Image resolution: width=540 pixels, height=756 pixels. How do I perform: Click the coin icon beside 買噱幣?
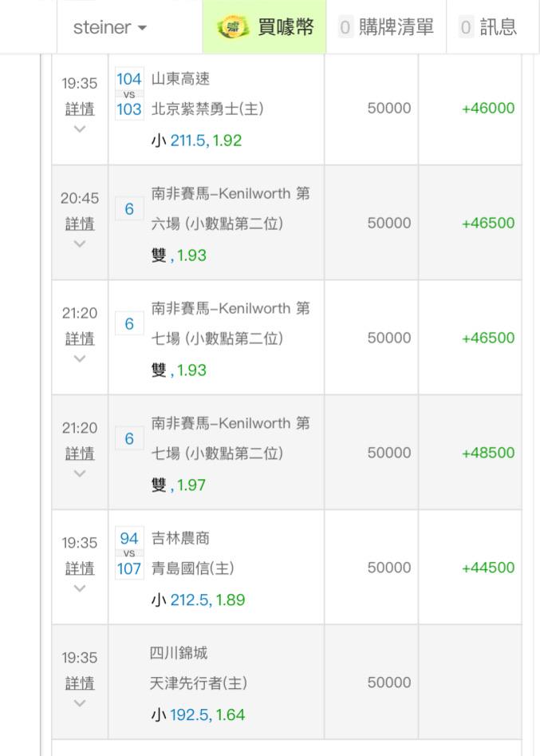pos(233,27)
